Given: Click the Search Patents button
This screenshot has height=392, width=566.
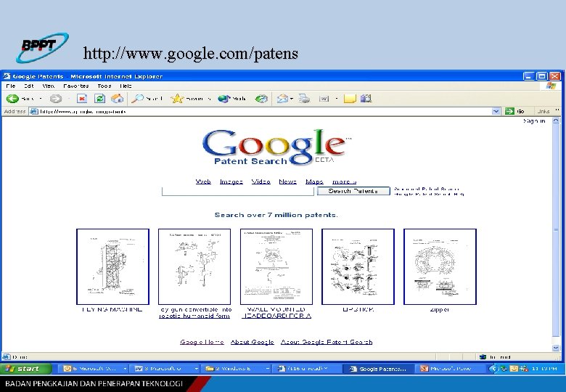Looking at the screenshot, I should point(353,191).
